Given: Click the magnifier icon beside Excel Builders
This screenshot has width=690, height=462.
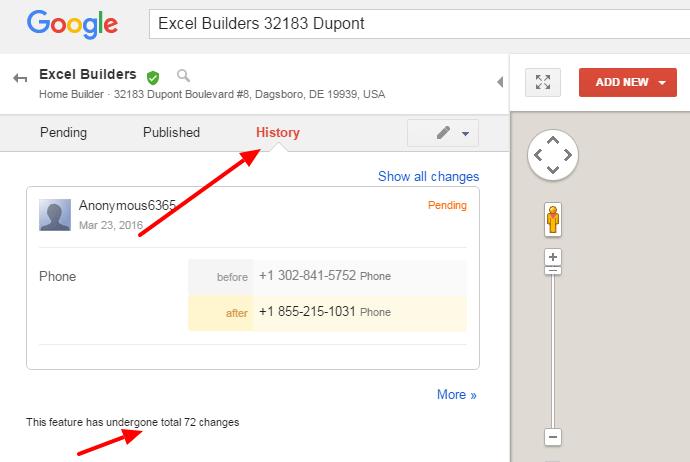Looking at the screenshot, I should coord(183,76).
